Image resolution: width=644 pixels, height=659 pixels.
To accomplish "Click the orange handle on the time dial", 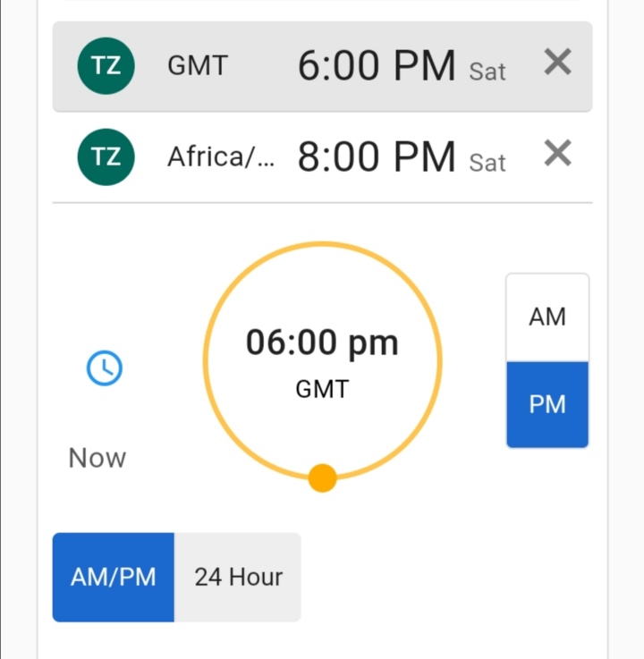I will tap(322, 477).
